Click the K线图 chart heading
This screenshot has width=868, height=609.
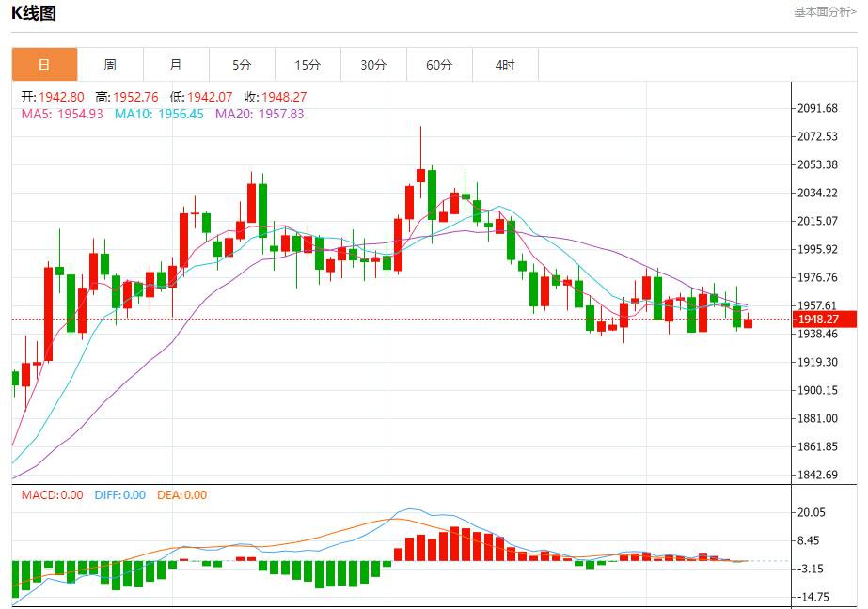click(x=34, y=12)
